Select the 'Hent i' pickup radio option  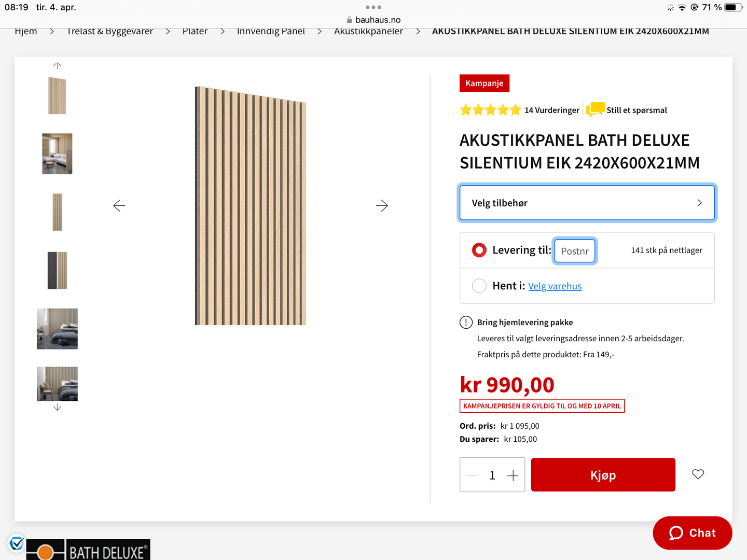click(x=479, y=286)
